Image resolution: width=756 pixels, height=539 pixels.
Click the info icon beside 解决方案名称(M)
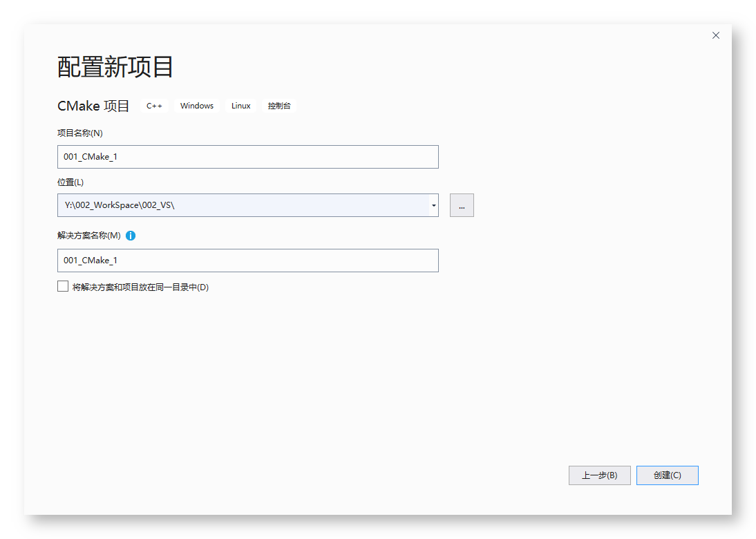[131, 236]
